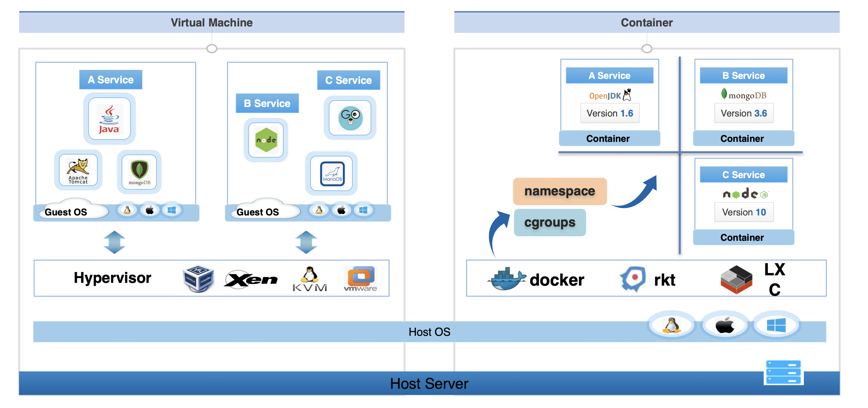Click B Service header in container section
The image size is (868, 408).
pos(743,76)
